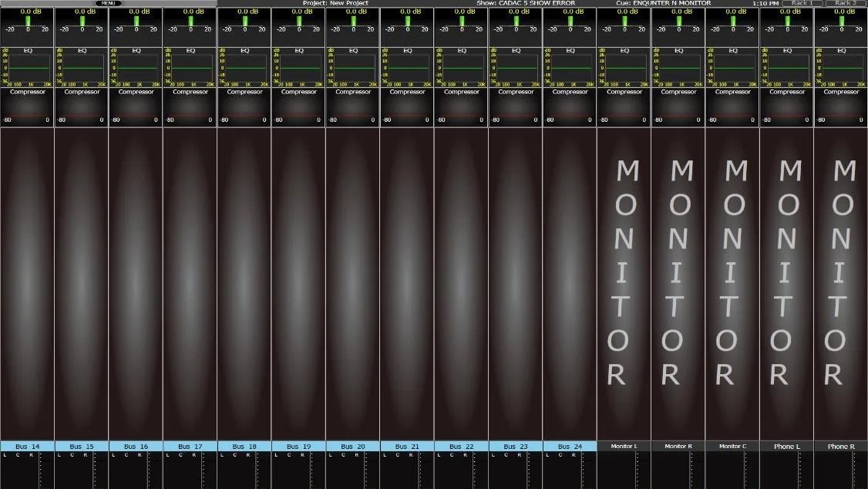Select the Bus 21 channel label
868x489 pixels.
pos(407,446)
